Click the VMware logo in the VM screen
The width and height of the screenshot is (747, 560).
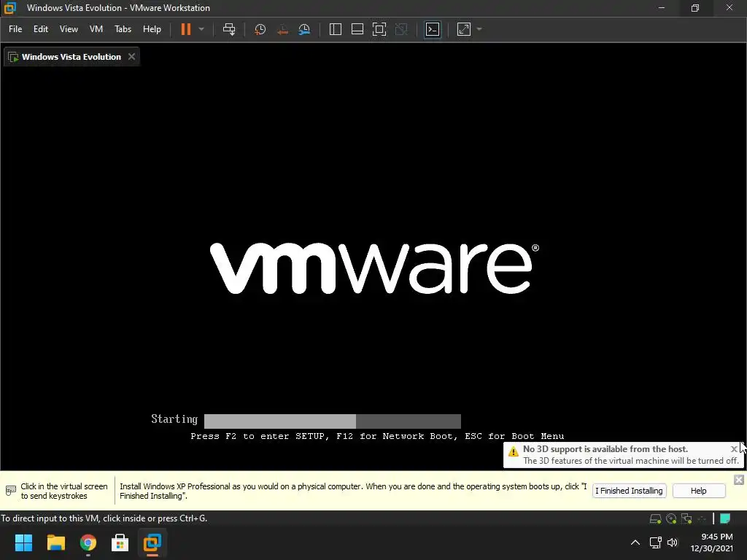click(374, 268)
